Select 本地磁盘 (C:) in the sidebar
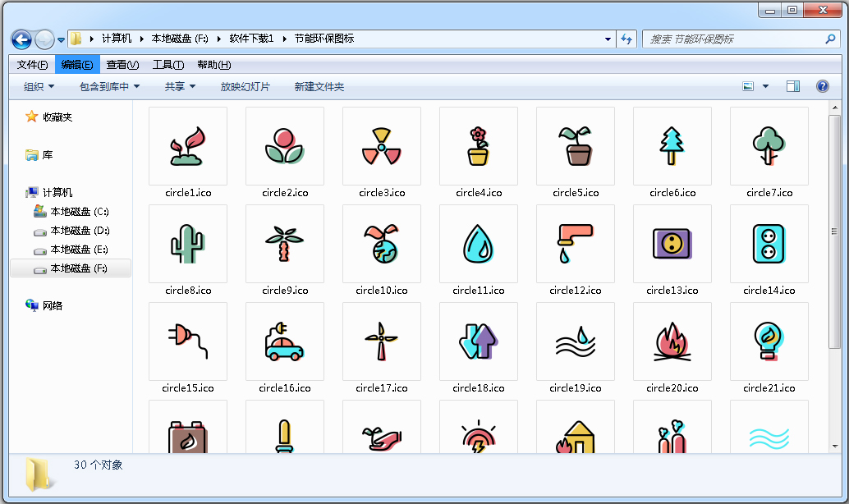Screen dimensions: 849x504 coord(75,212)
